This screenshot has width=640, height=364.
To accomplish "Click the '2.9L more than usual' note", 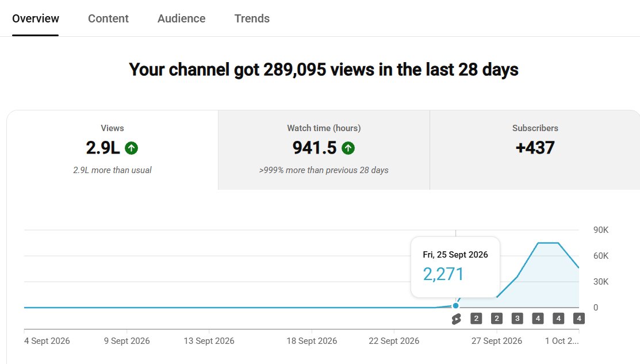I will [112, 170].
